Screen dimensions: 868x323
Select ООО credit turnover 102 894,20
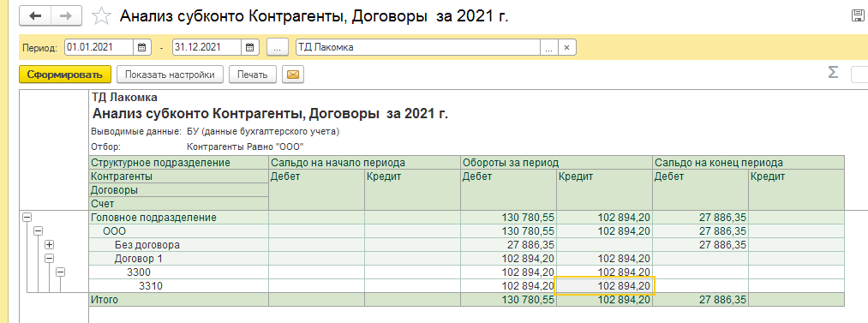point(604,231)
